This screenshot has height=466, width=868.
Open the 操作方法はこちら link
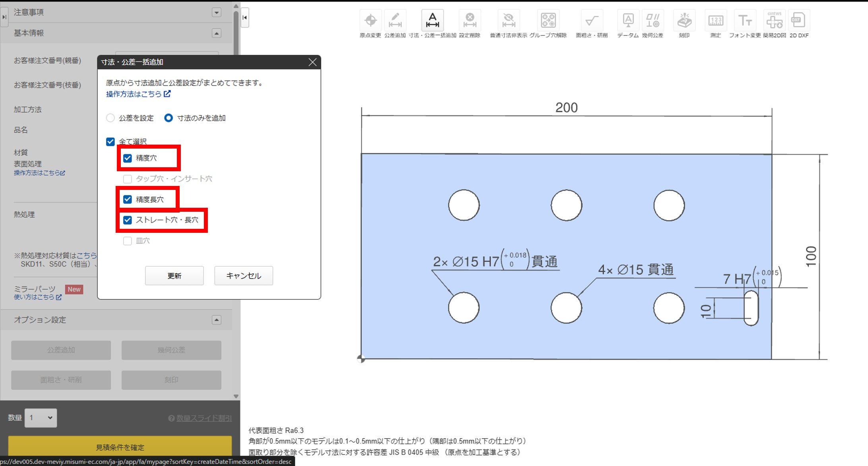coord(133,94)
